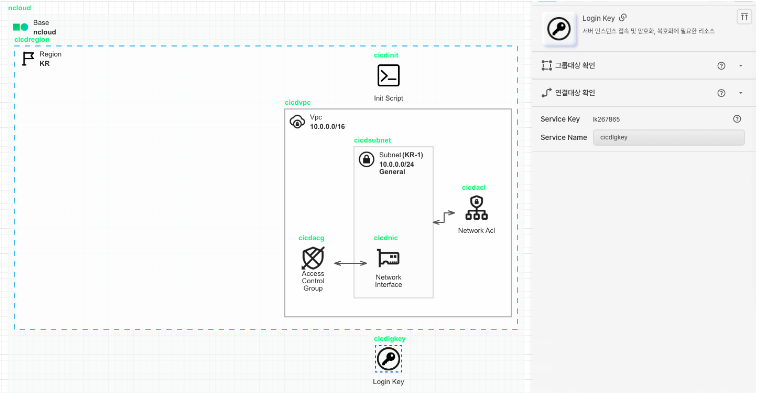Viewport: 757px width, 393px height.
Task: Click the Init Script caption
Action: (x=388, y=98)
